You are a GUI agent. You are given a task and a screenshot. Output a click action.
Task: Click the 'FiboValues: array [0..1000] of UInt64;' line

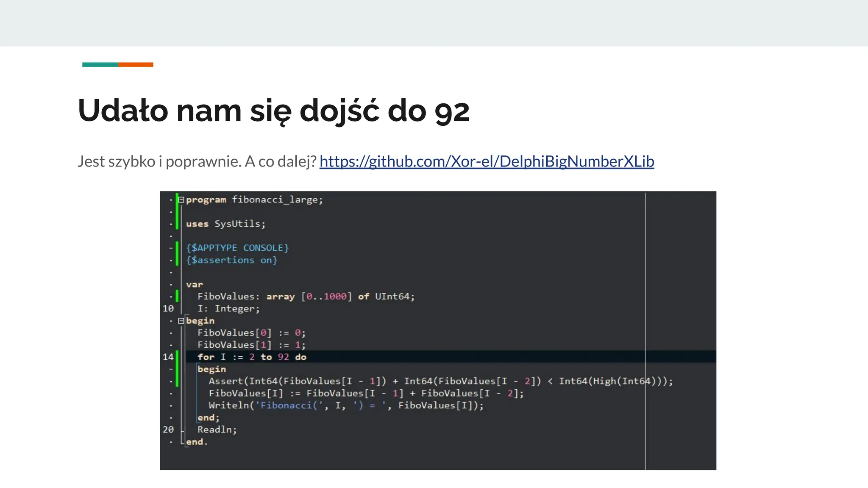306,297
